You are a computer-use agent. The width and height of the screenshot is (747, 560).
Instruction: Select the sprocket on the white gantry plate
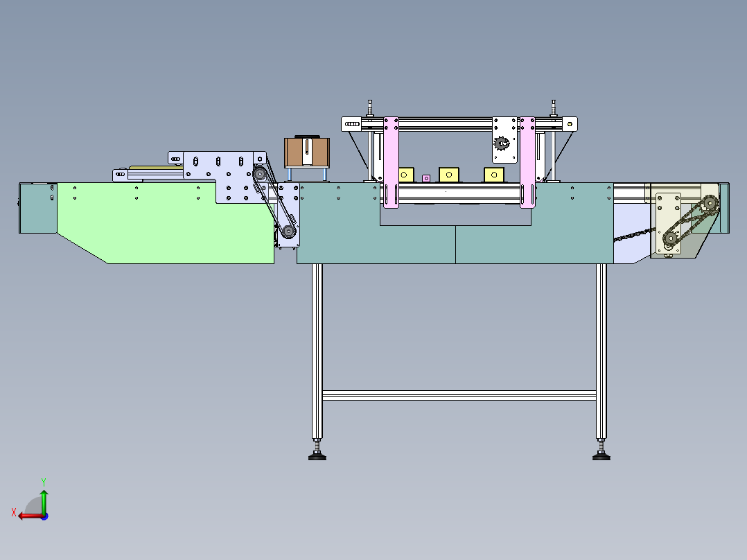tap(501, 143)
